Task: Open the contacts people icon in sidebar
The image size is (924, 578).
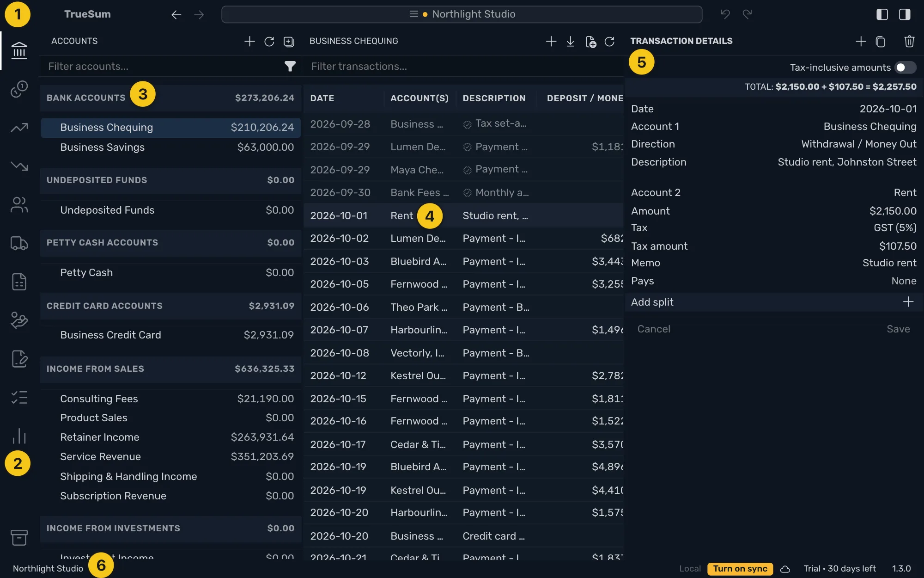Action: click(x=19, y=205)
